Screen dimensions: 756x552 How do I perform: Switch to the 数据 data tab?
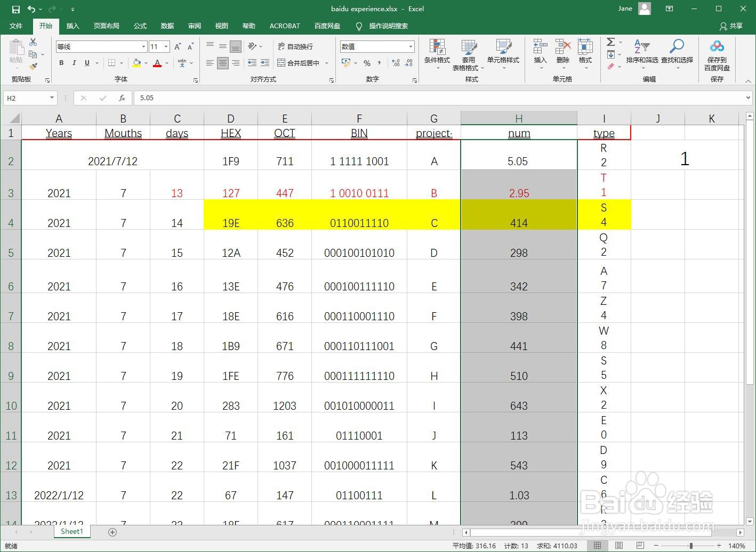(x=167, y=26)
